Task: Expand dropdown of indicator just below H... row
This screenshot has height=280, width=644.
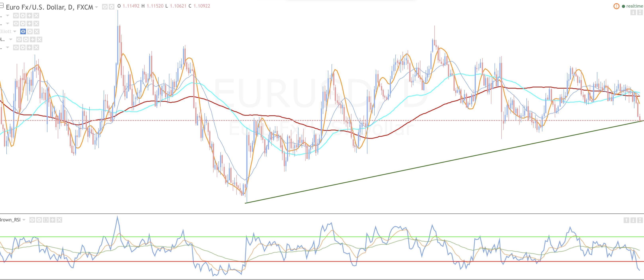Action: (8, 47)
